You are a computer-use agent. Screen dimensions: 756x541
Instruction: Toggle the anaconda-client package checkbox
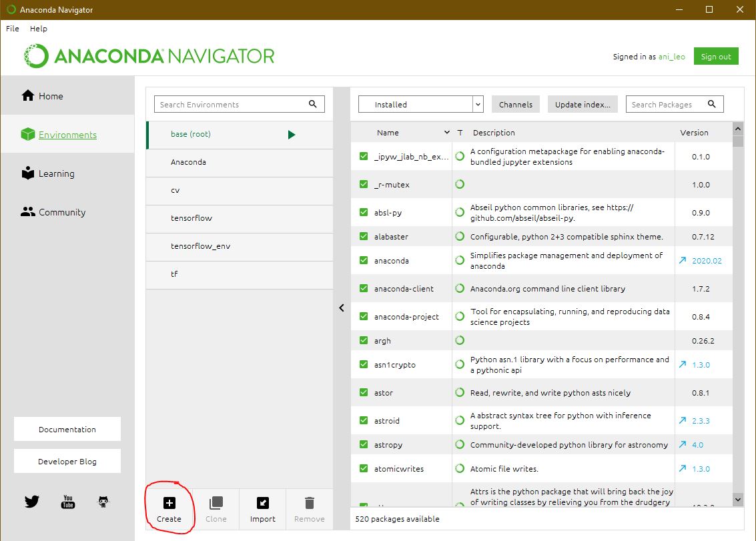coord(364,288)
